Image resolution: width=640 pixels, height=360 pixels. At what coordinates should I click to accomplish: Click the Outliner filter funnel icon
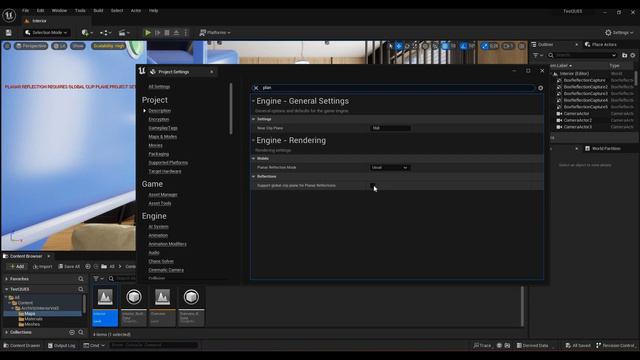coord(536,55)
